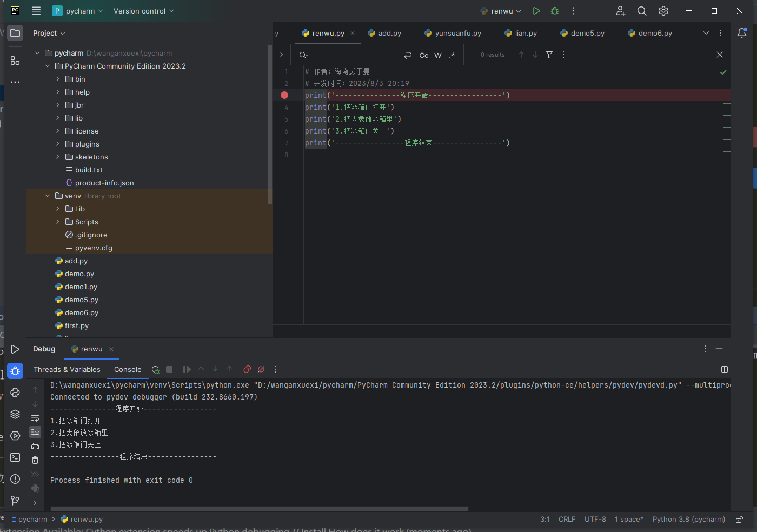Click the View Breakpoints icon in the debug toolbar
Image resolution: width=757 pixels, height=532 pixels.
point(247,369)
